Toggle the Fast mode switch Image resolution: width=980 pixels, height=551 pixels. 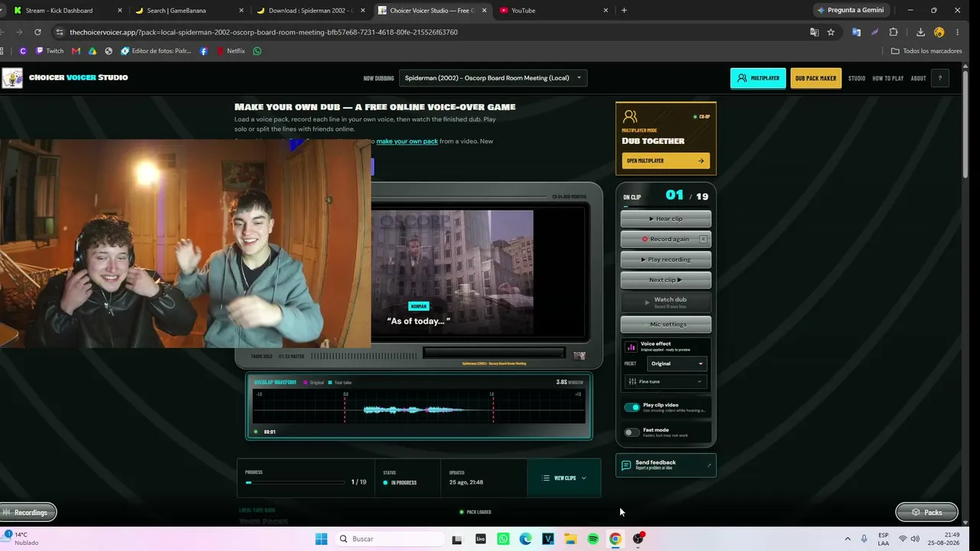point(632,432)
